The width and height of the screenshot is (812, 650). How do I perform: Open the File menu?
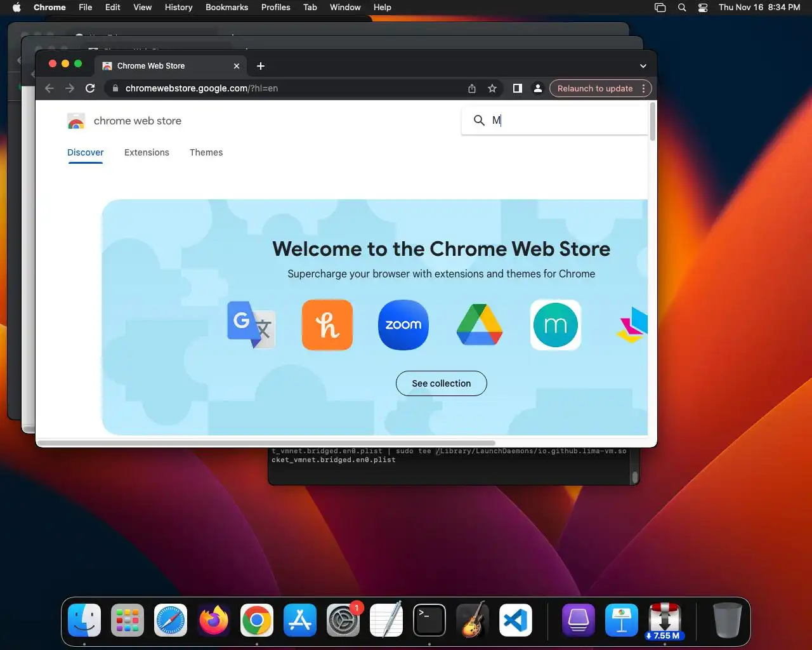coord(85,7)
